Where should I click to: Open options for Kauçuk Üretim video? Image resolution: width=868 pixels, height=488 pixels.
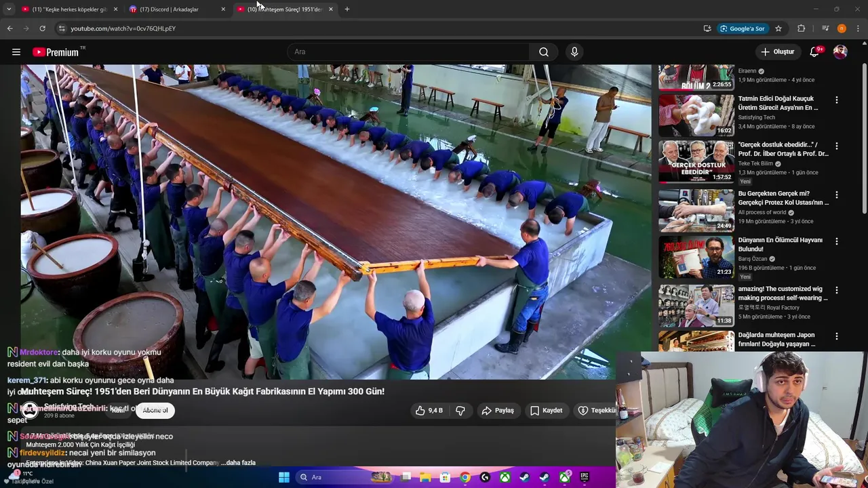[x=836, y=100]
